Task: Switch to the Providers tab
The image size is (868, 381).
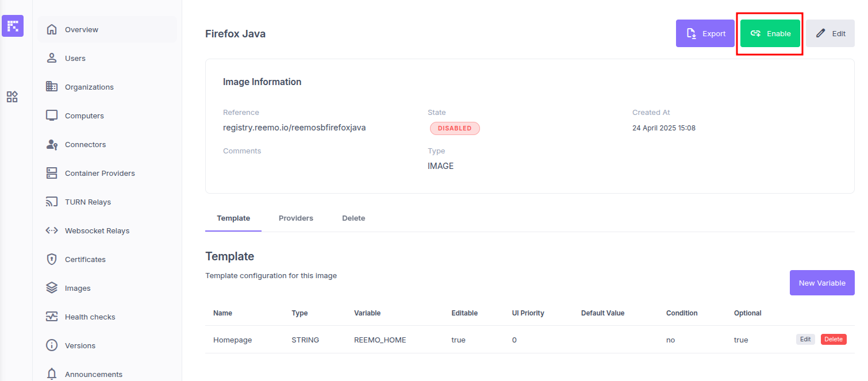Action: pos(296,218)
